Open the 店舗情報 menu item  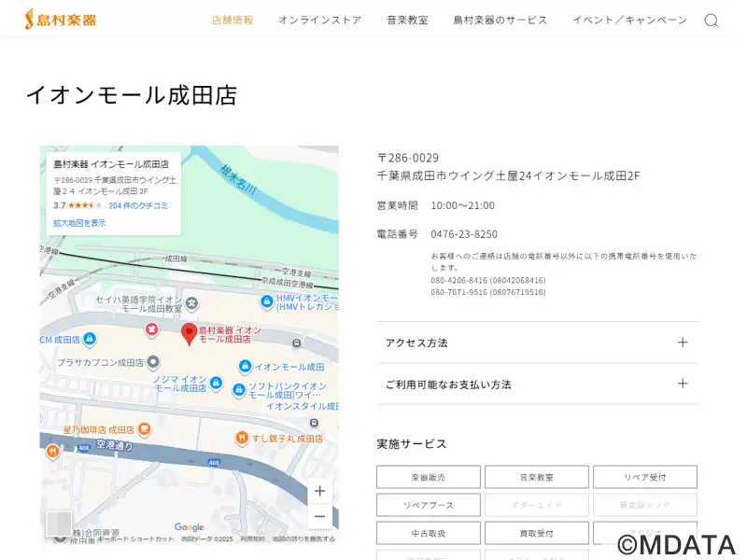(233, 20)
